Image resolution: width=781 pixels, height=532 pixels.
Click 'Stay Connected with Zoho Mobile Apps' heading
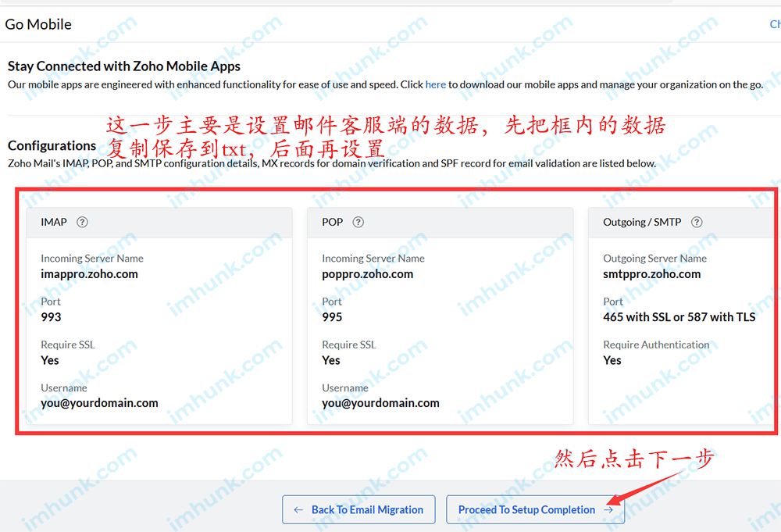pyautogui.click(x=124, y=66)
